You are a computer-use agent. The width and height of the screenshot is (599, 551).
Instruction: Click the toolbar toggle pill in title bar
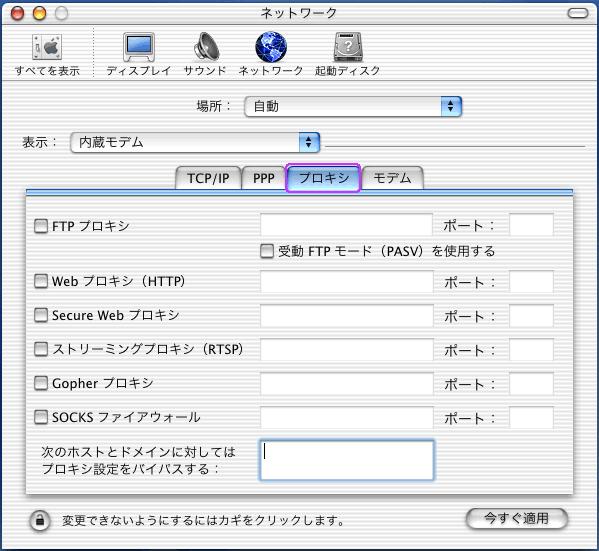click(x=578, y=13)
